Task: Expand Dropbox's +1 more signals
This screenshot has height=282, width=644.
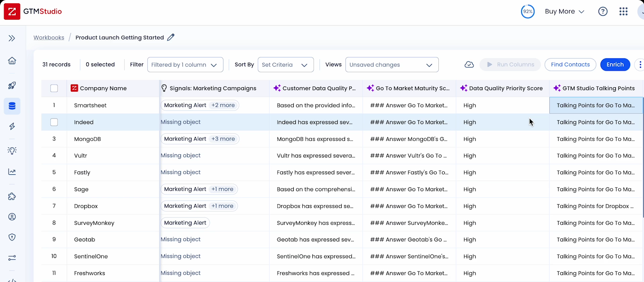Action: point(222,206)
